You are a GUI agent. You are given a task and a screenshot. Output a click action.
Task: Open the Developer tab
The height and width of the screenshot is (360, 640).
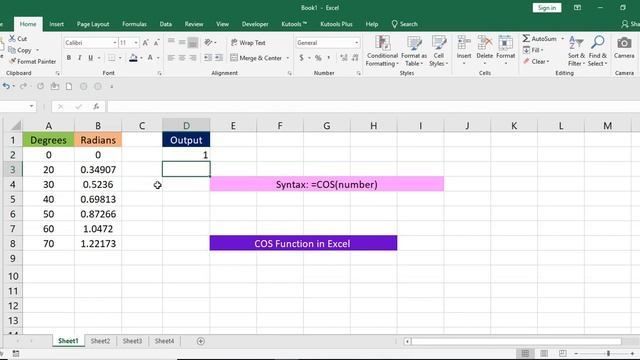(255, 24)
